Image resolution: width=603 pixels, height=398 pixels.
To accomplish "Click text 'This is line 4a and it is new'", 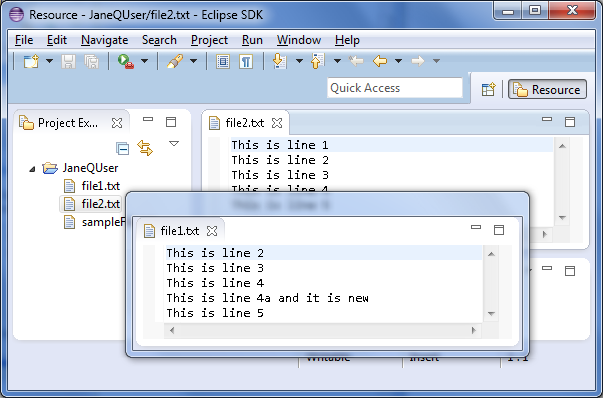I will click(268, 298).
